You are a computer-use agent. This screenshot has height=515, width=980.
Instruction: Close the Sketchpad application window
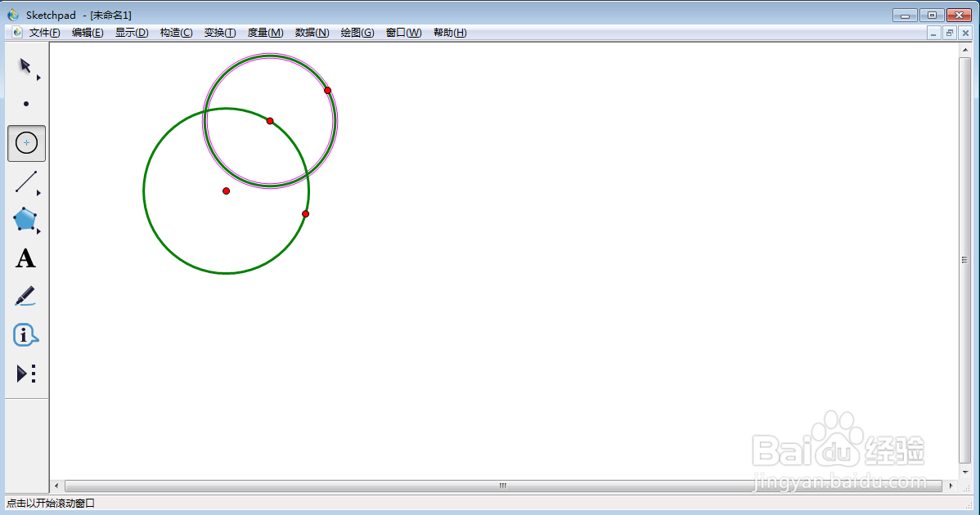[959, 15]
